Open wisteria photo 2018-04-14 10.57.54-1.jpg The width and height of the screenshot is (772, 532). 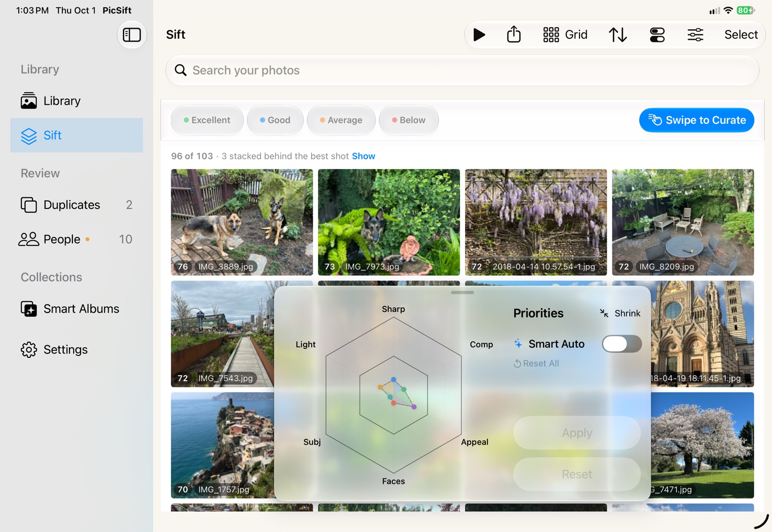[x=536, y=222]
